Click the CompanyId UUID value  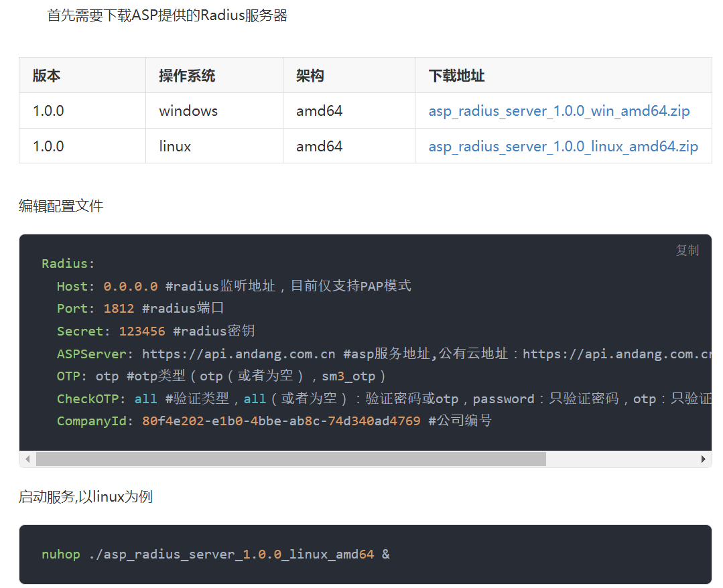(x=281, y=421)
